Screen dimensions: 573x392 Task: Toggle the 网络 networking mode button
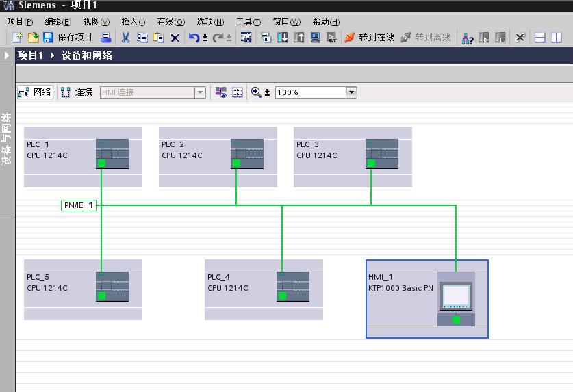coord(35,92)
